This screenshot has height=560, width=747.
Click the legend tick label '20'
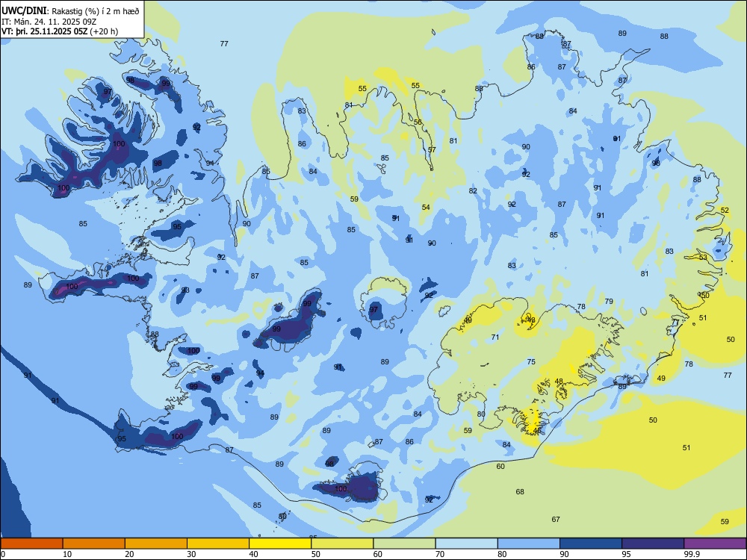click(x=129, y=554)
